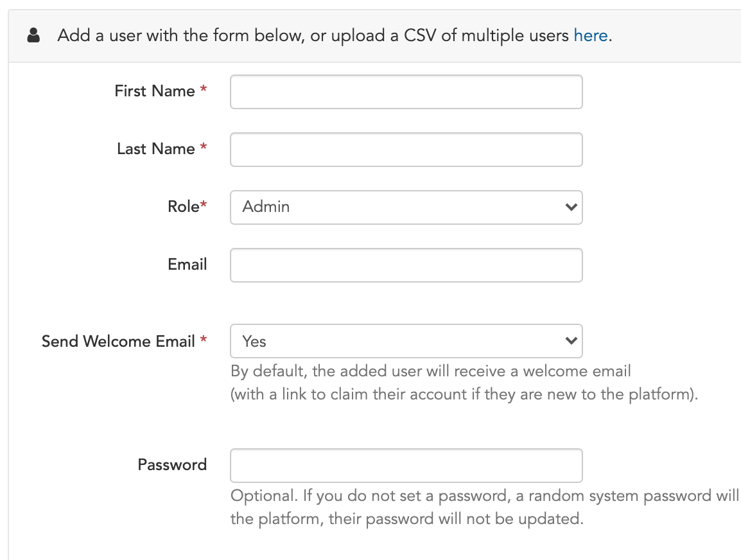Click the welcome email help text under the dropdown
The image size is (741, 560).
point(464,382)
